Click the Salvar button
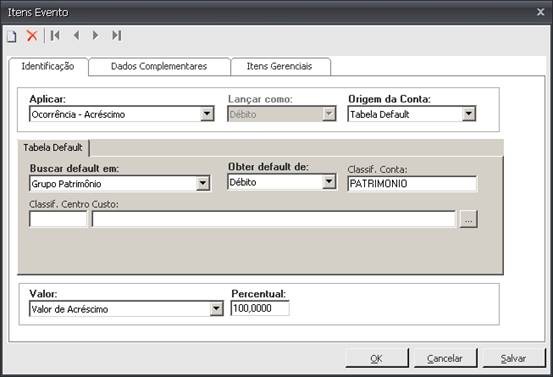This screenshot has height=377, width=553. (513, 358)
